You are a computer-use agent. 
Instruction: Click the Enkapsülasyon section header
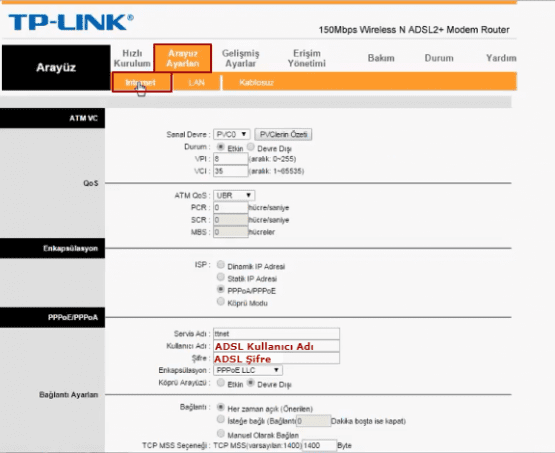pos(52,248)
